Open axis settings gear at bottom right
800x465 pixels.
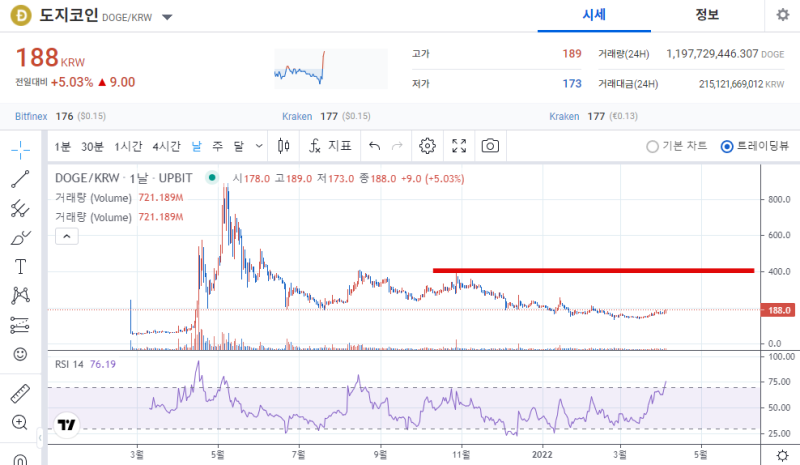[x=782, y=455]
